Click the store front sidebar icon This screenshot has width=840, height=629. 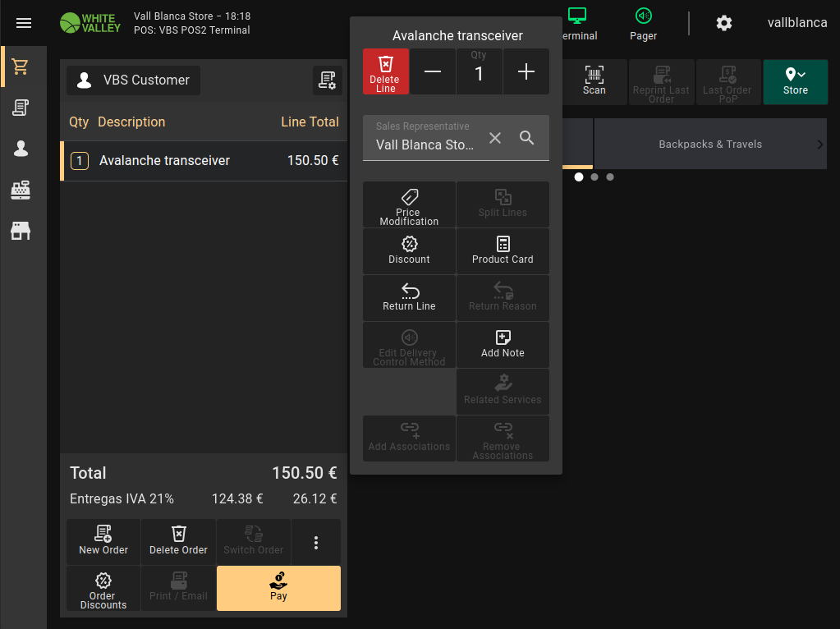(21, 231)
